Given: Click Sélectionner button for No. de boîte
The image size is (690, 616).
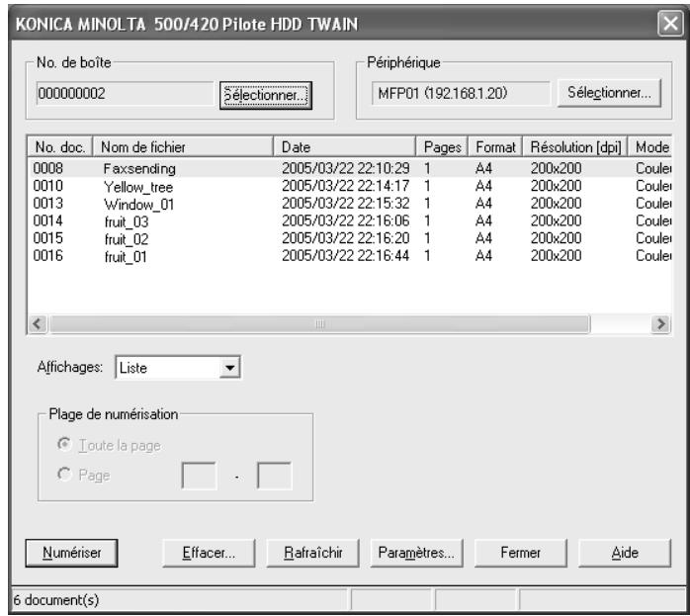Looking at the screenshot, I should pyautogui.click(x=266, y=95).
